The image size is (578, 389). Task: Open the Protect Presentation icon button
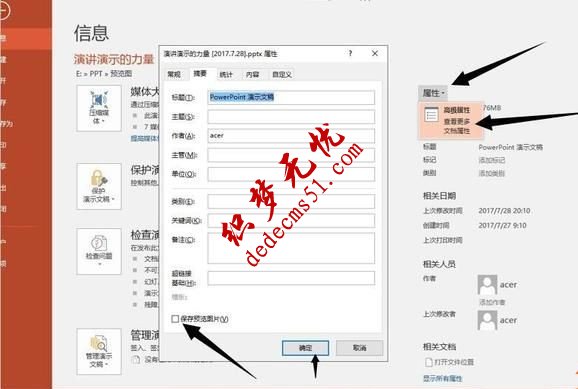pyautogui.click(x=99, y=186)
